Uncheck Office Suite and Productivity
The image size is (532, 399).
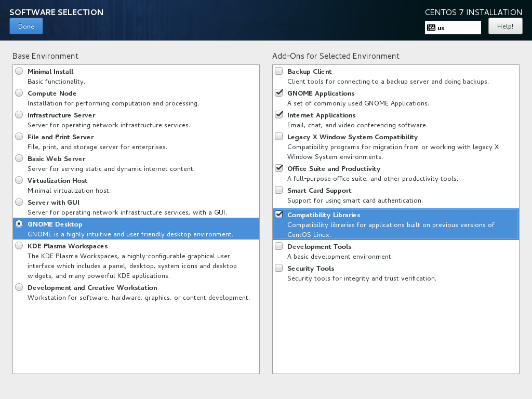point(278,168)
